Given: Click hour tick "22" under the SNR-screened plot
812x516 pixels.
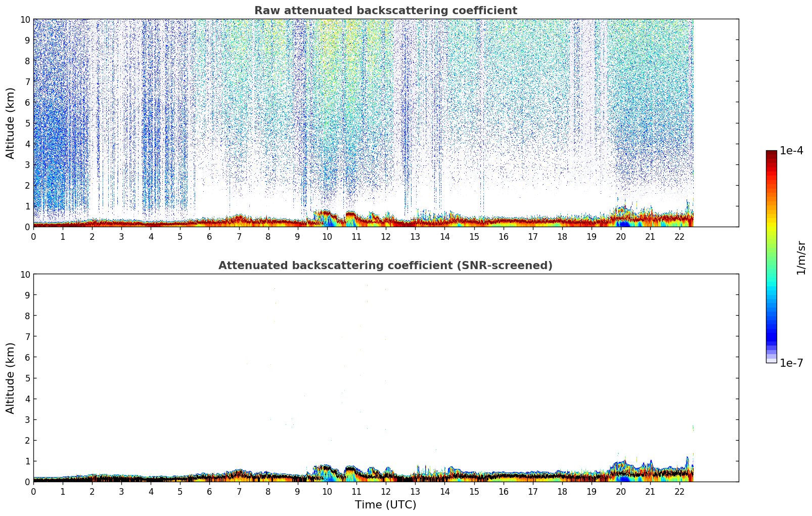Looking at the screenshot, I should (680, 492).
